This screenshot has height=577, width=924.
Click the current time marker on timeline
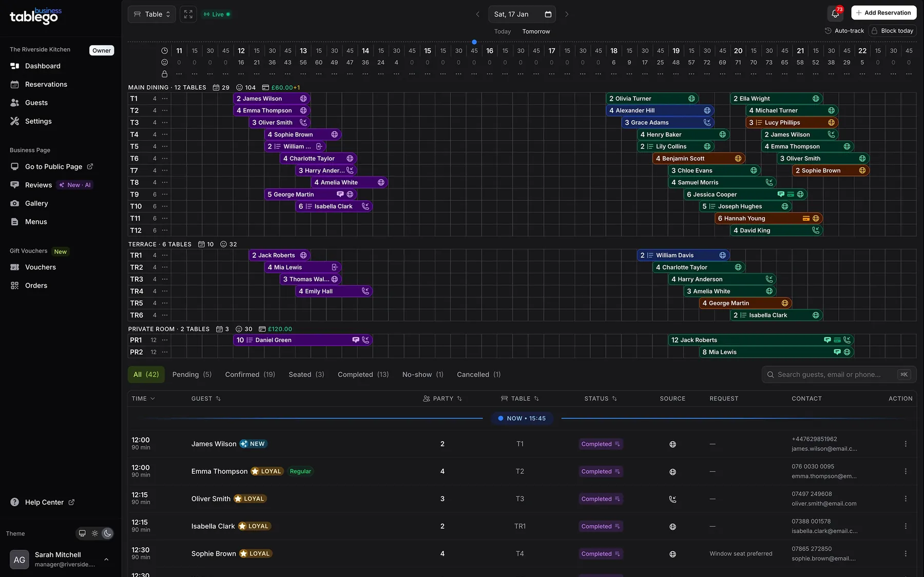pyautogui.click(x=474, y=42)
